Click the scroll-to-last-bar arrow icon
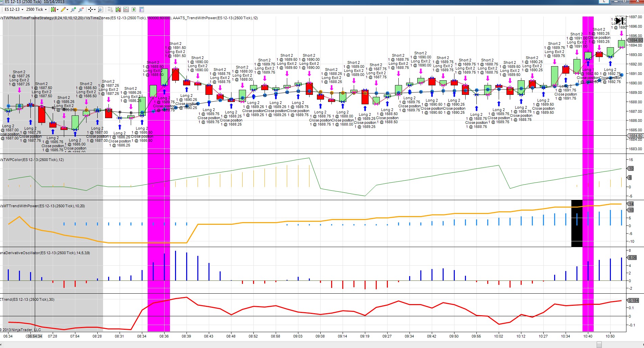Viewport: 644px width, 348px height. (619, 21)
